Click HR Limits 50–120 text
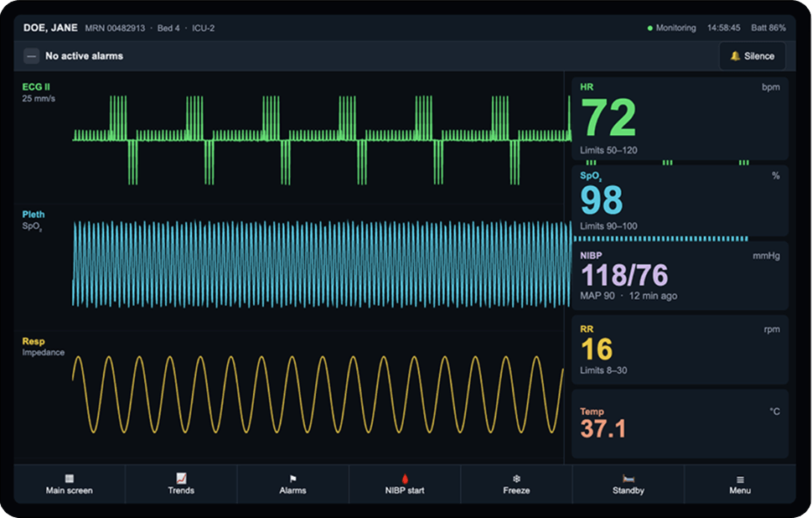 pos(608,150)
